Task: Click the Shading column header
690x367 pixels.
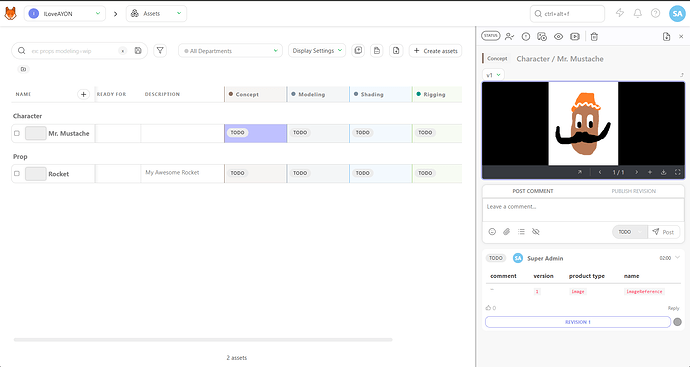Action: (381, 94)
